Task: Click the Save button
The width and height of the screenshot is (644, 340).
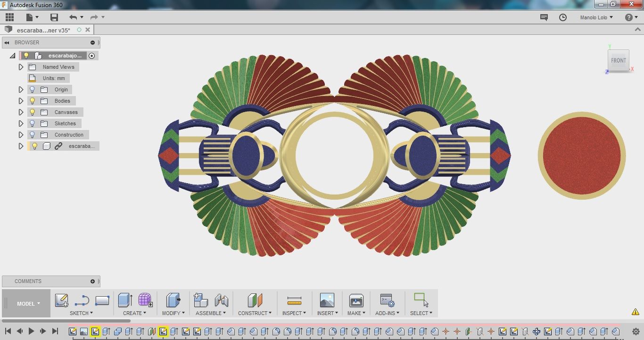Action: pos(54,17)
